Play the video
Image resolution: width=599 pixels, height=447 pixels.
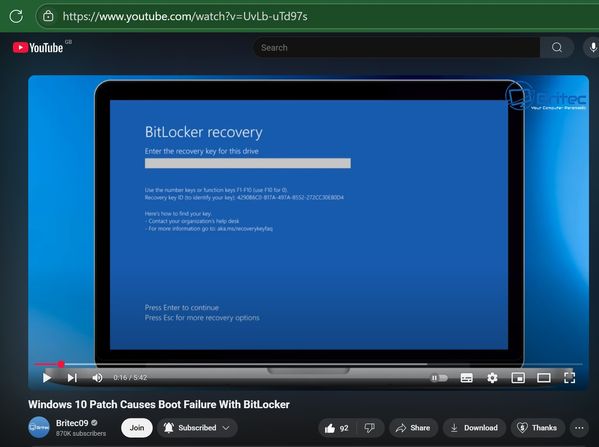coord(47,378)
